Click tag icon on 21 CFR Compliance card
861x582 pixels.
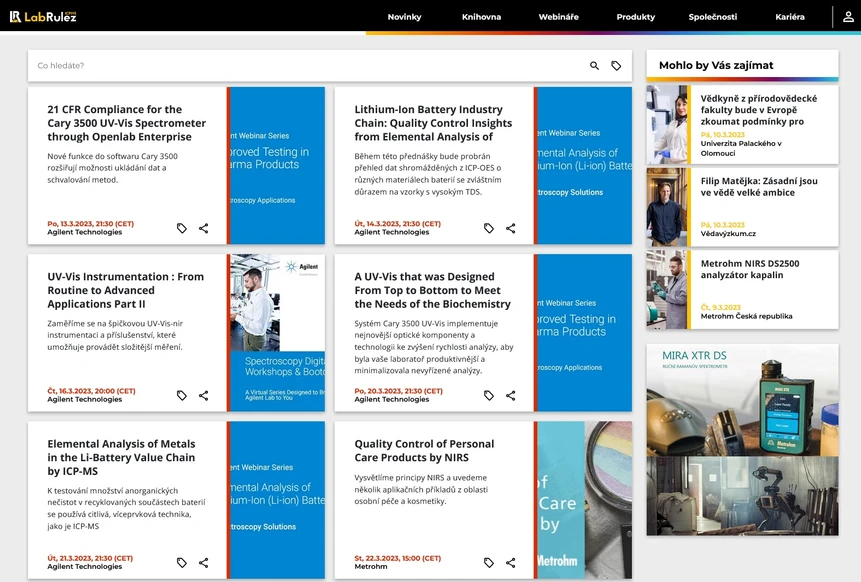coord(182,228)
